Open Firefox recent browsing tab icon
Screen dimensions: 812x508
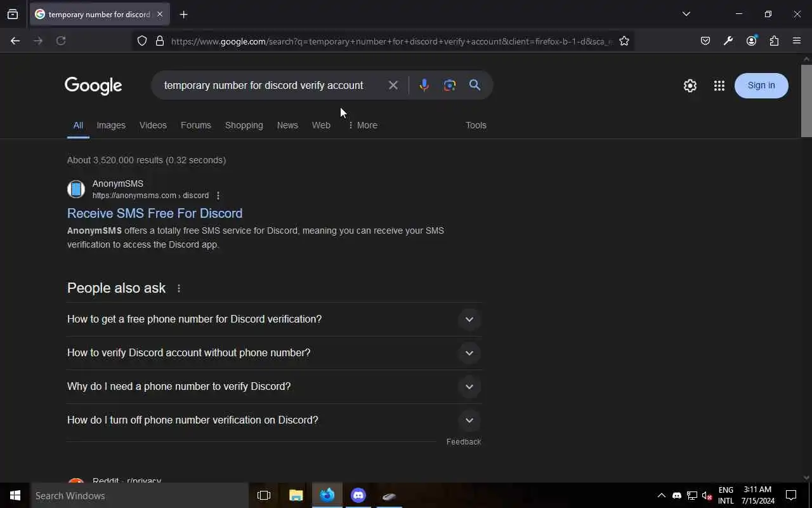pos(13,14)
